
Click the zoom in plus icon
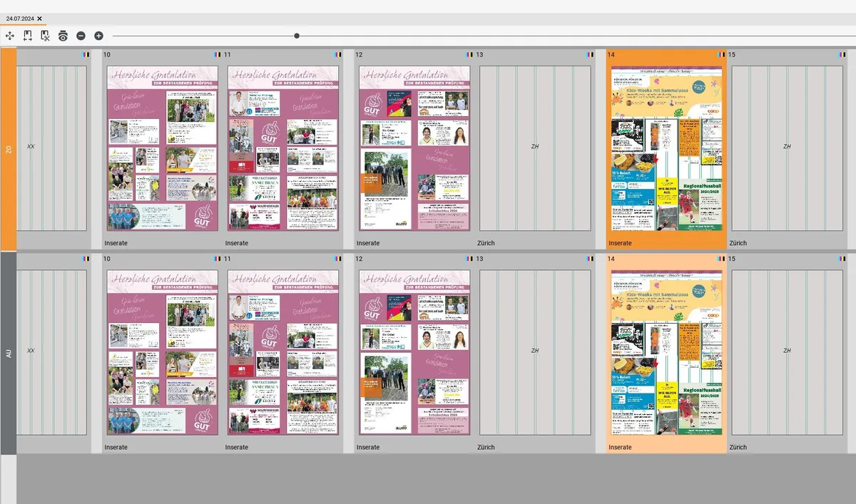(x=98, y=35)
